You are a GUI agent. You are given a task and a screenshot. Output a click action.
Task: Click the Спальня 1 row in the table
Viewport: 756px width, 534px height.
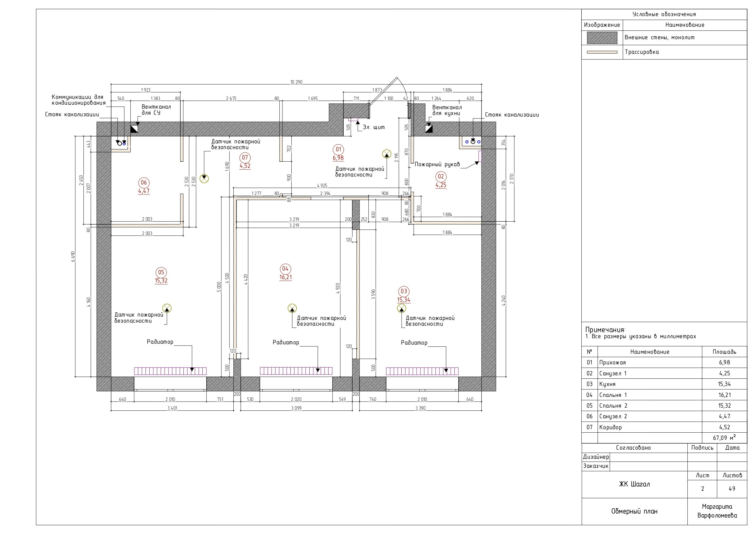point(664,395)
